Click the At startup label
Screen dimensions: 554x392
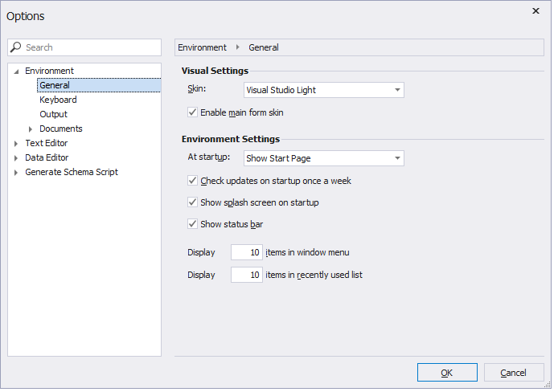(210, 157)
